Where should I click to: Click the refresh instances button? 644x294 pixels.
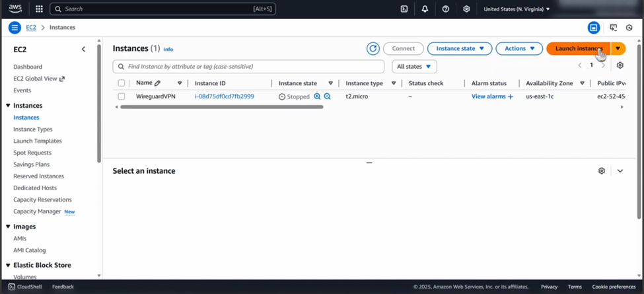tap(373, 48)
